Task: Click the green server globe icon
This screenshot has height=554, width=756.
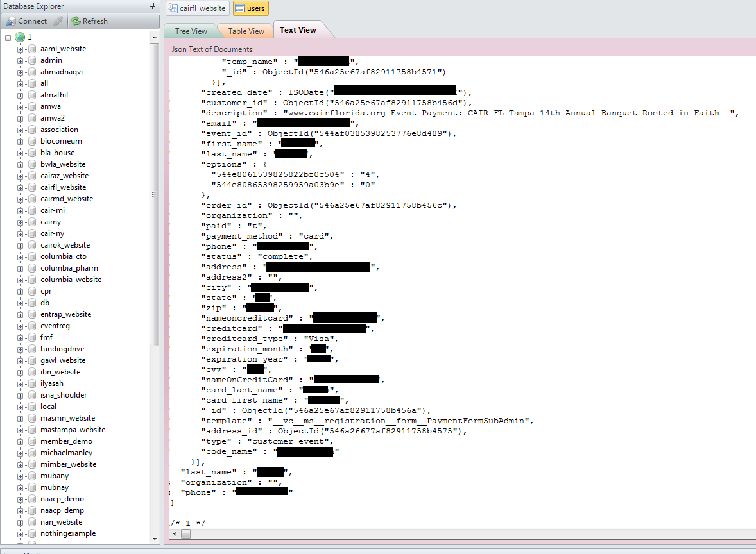Action: coord(20,37)
